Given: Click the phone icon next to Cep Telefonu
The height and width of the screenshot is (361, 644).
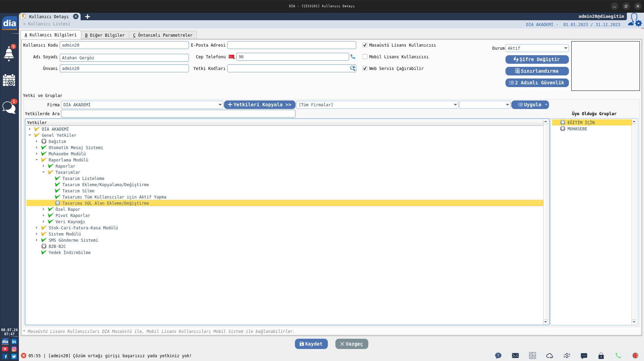Looking at the screenshot, I should pyautogui.click(x=353, y=57).
